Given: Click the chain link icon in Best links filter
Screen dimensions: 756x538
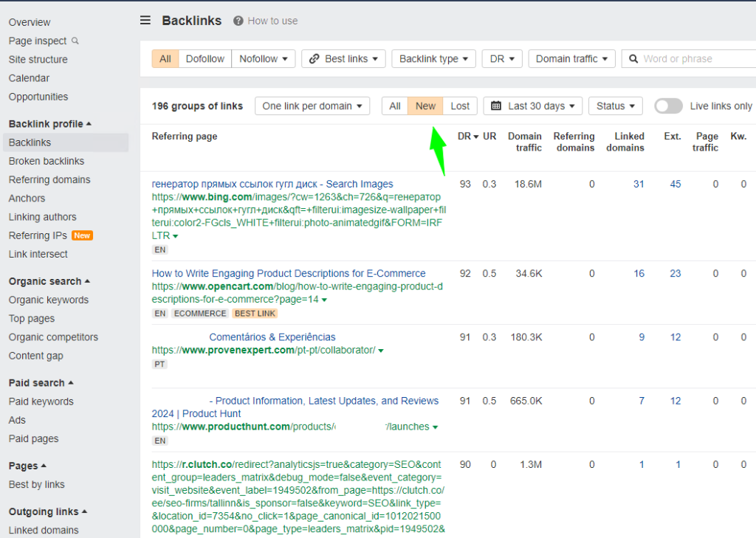Looking at the screenshot, I should (315, 59).
